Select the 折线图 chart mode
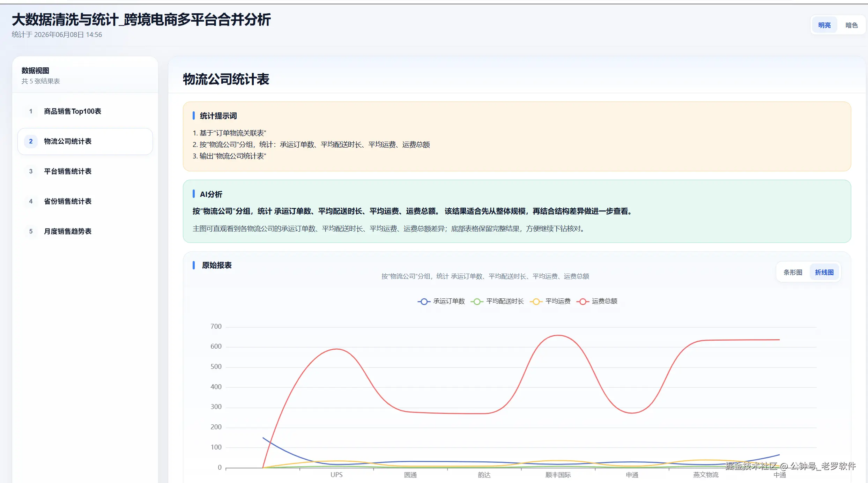This screenshot has width=868, height=483. point(824,272)
